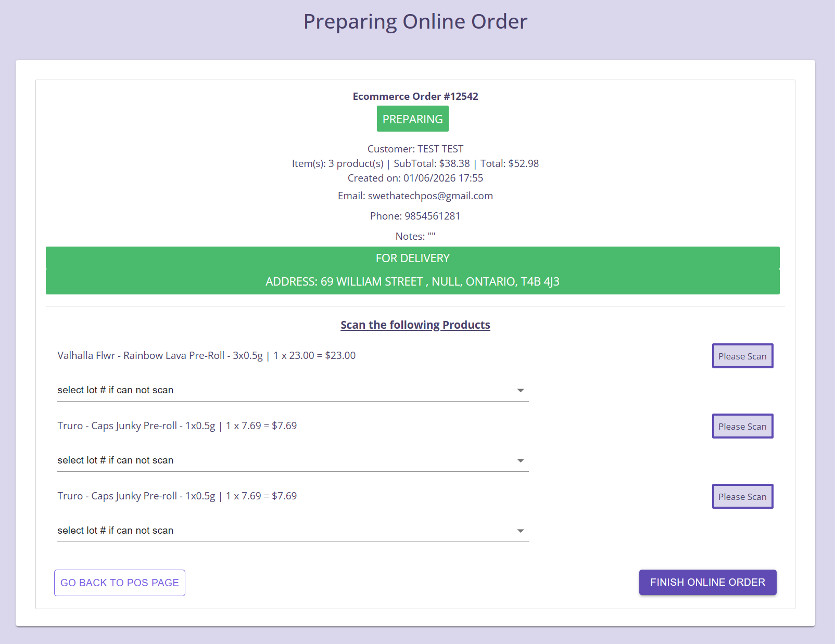
Task: Click the Scan the following Products heading
Action: coord(415,325)
